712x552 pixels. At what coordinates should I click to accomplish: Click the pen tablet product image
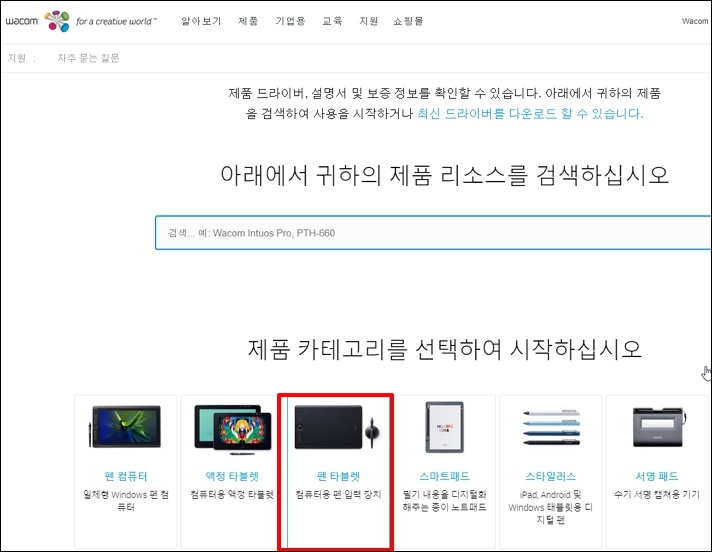click(x=337, y=427)
